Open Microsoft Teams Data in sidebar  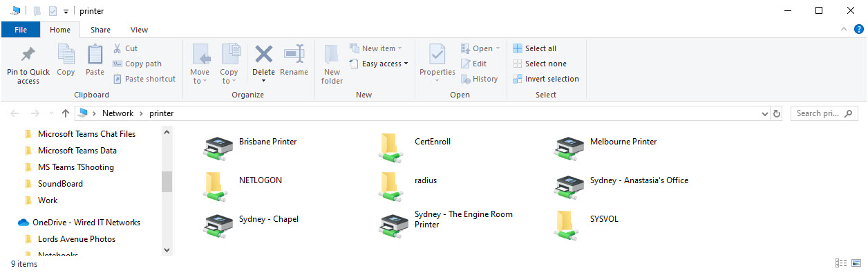tap(77, 151)
